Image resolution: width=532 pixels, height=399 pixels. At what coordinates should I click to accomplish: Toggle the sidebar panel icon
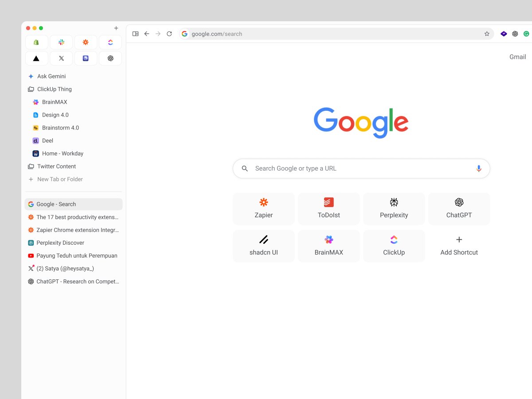[136, 34]
